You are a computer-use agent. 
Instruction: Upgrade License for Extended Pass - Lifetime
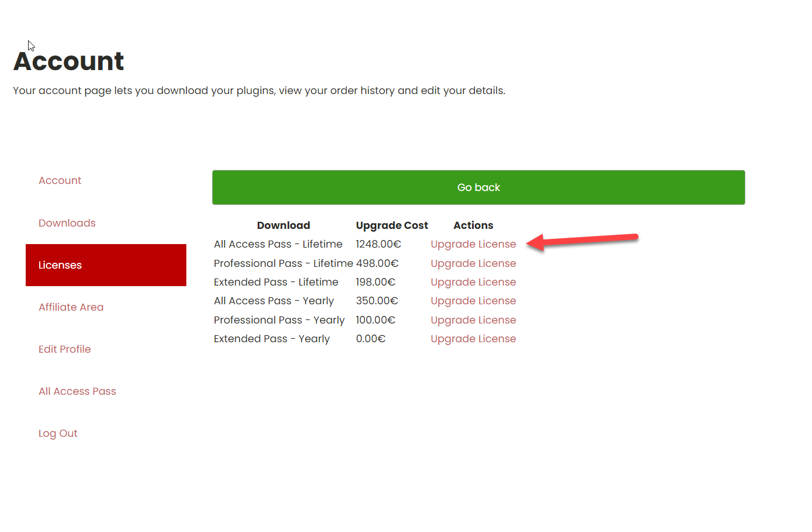point(473,282)
